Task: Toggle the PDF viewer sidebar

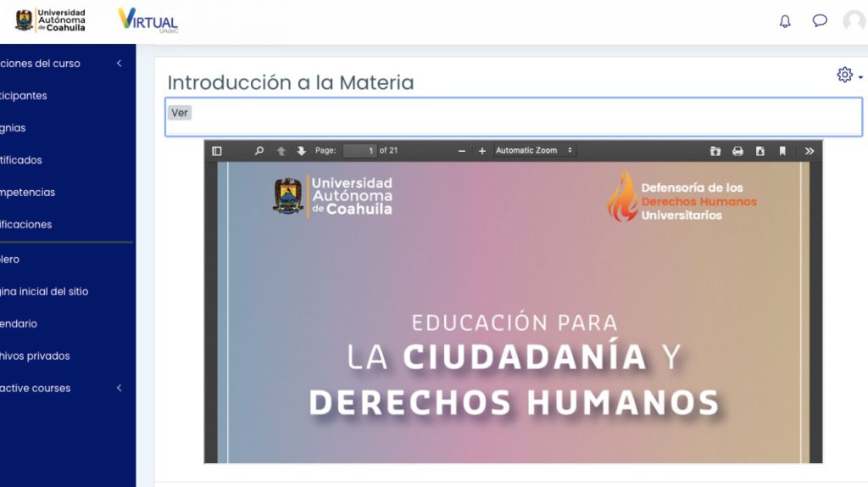Action: coord(217,151)
